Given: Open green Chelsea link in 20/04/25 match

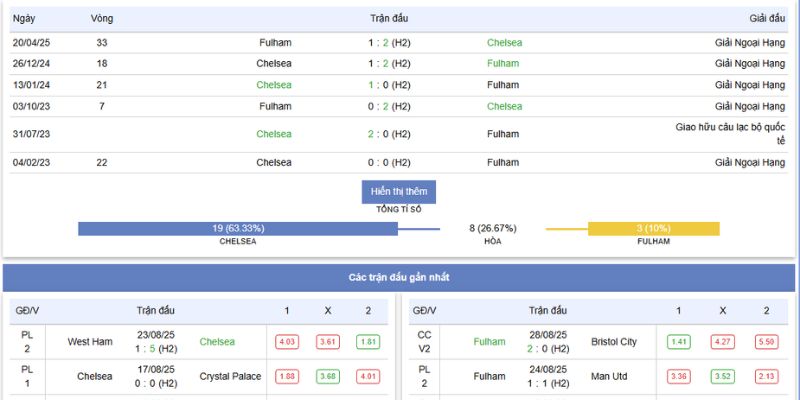Looking at the screenshot, I should point(504,43).
